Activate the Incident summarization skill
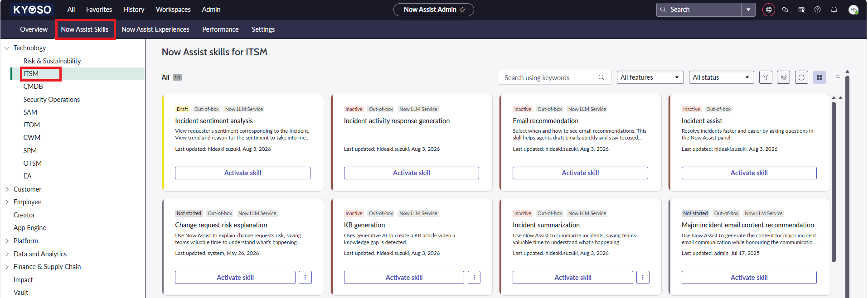The height and width of the screenshot is (298, 868). pos(573,277)
